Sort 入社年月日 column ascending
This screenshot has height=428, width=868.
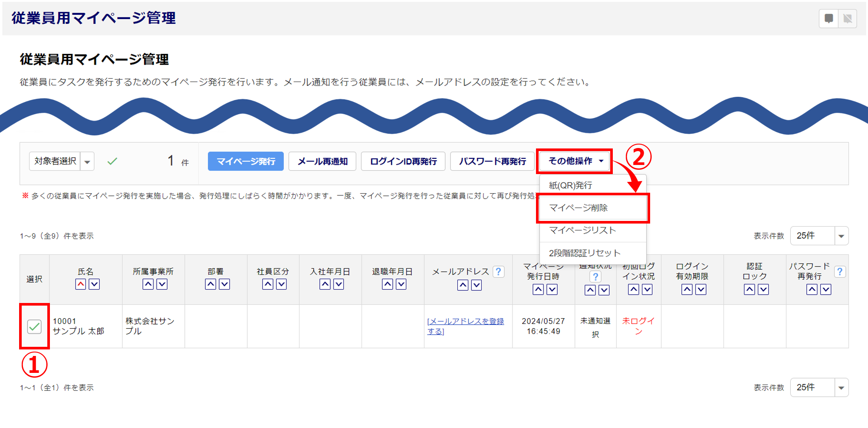coord(325,284)
